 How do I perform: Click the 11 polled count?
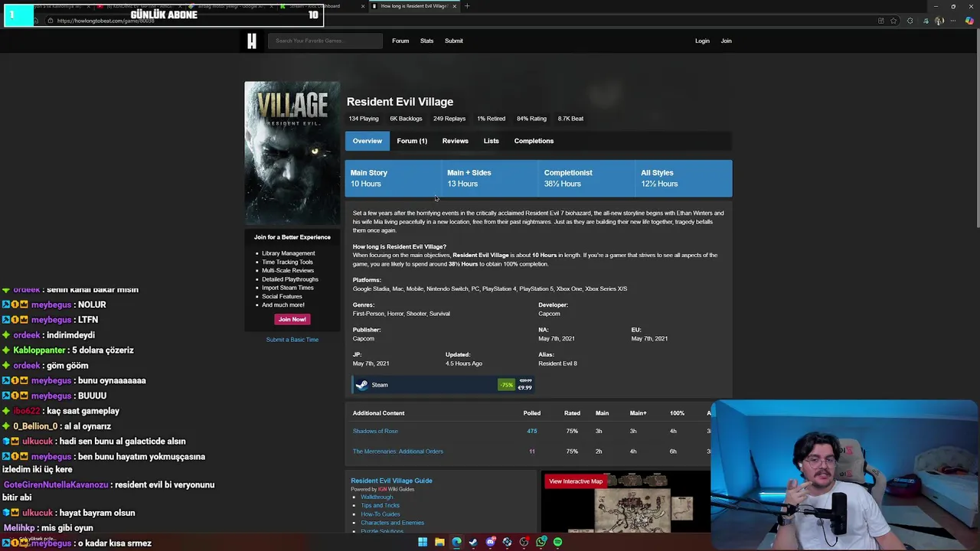pyautogui.click(x=532, y=452)
